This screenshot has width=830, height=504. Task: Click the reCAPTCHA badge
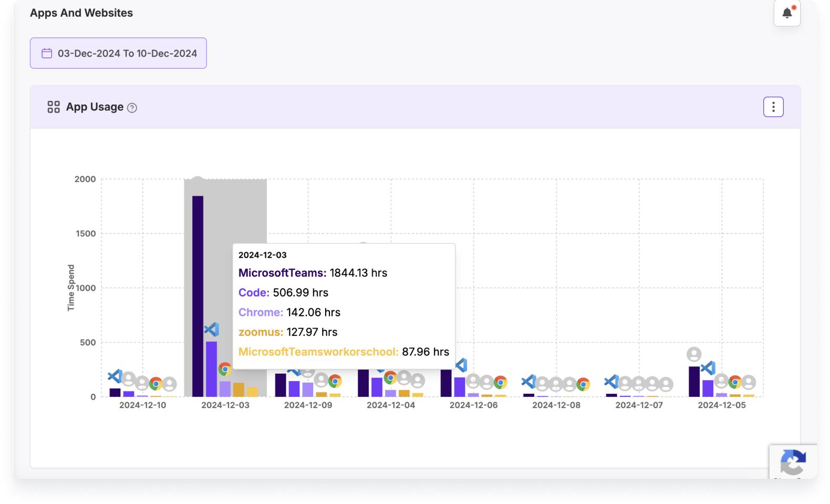[x=793, y=461]
